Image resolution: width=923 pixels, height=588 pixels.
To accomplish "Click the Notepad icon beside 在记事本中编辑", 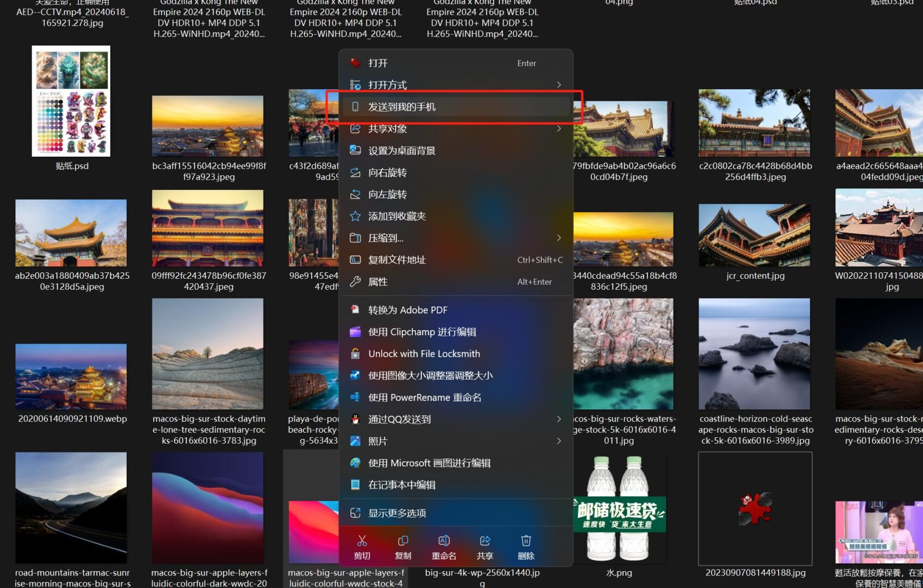I will point(355,485).
